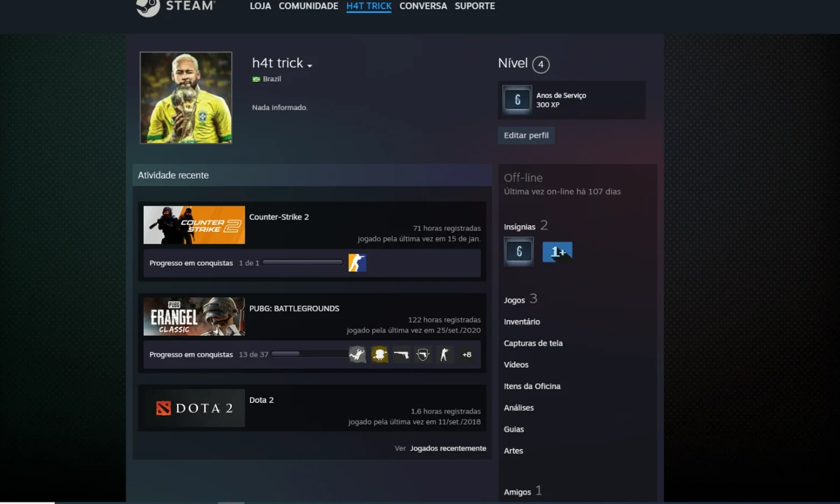The width and height of the screenshot is (840, 504).
Task: Open the PUBG: BATTLEGROUNDS title link
Action: pos(294,308)
